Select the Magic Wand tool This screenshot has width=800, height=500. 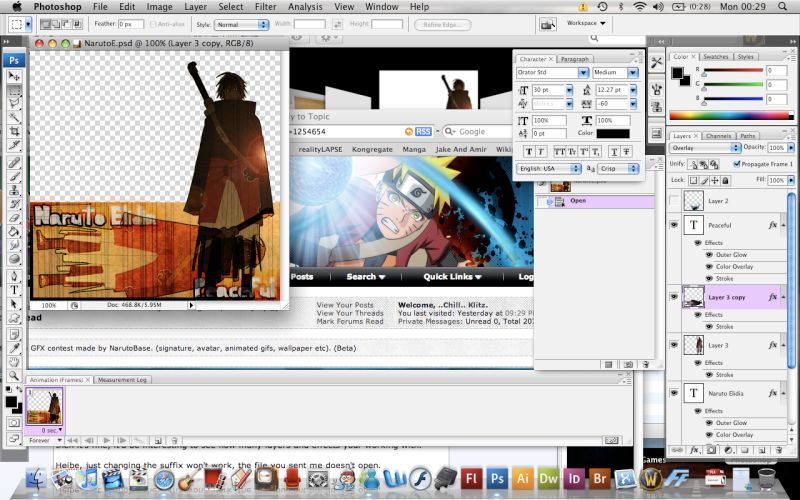click(14, 118)
